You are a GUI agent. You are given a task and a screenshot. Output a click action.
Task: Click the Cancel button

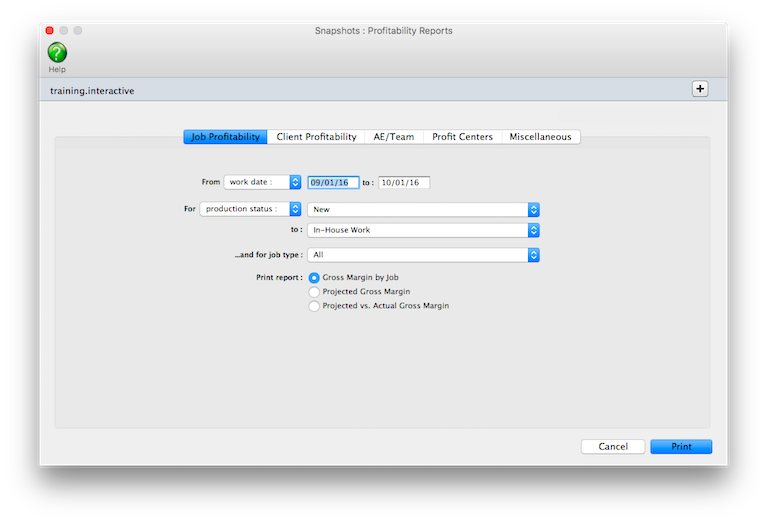(x=612, y=447)
